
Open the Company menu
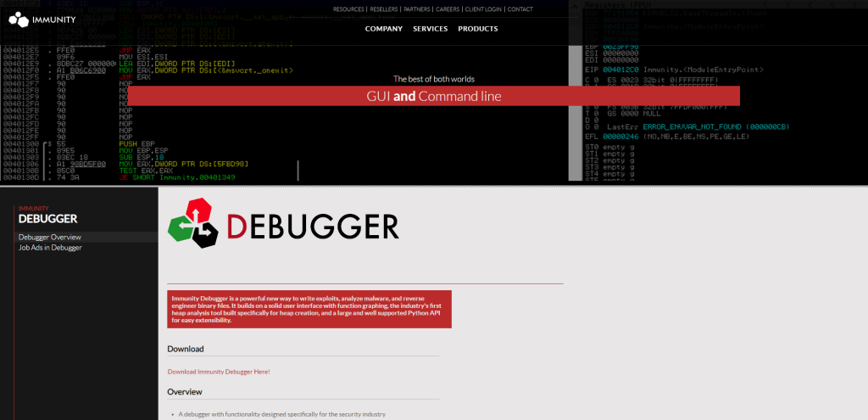click(384, 29)
